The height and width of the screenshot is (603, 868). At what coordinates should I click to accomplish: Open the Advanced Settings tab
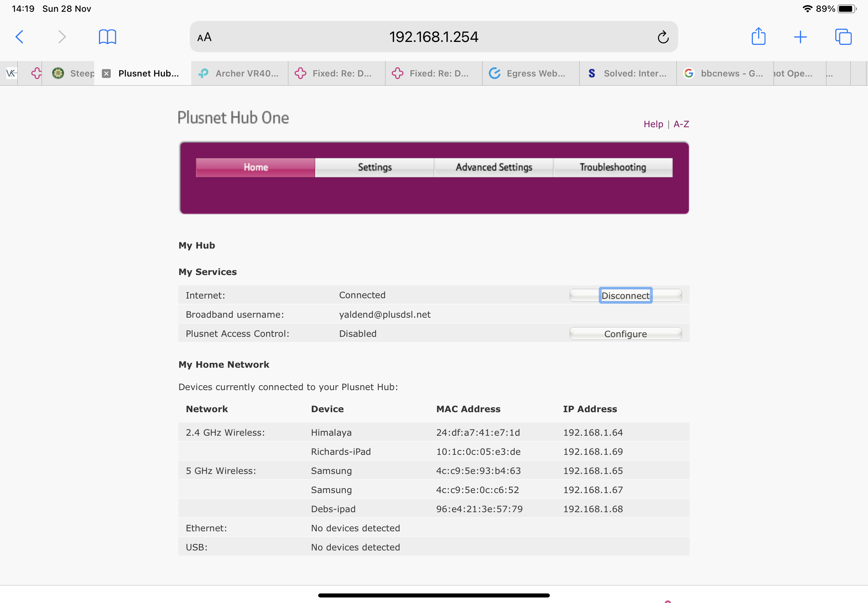click(x=494, y=167)
